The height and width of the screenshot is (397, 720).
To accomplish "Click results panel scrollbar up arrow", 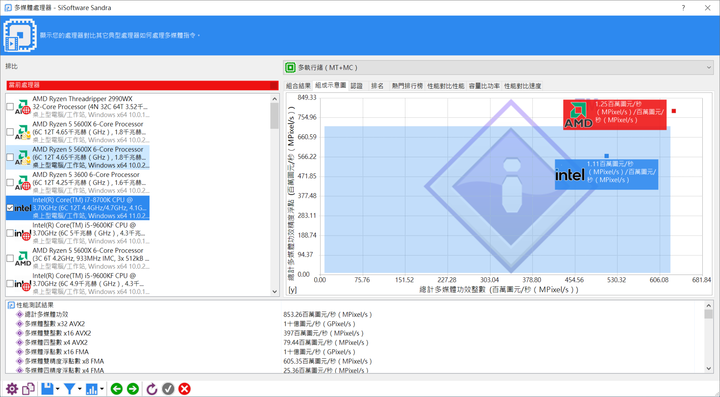I will tap(709, 306).
